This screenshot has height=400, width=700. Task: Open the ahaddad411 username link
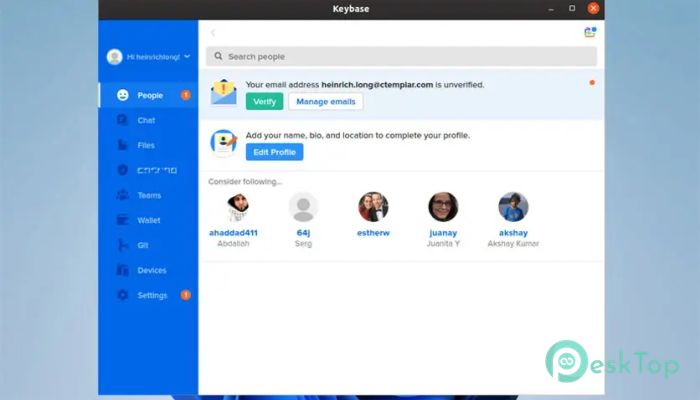pyautogui.click(x=233, y=233)
